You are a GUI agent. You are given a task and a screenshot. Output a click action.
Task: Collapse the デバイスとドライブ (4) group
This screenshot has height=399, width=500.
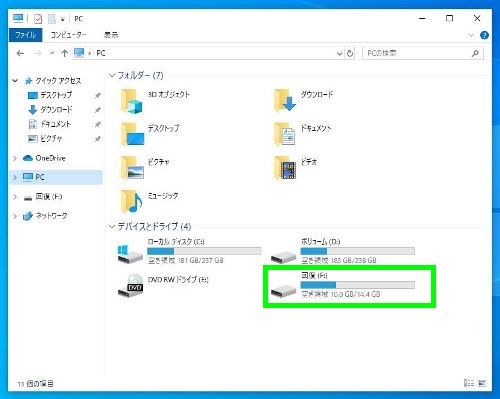pos(112,227)
